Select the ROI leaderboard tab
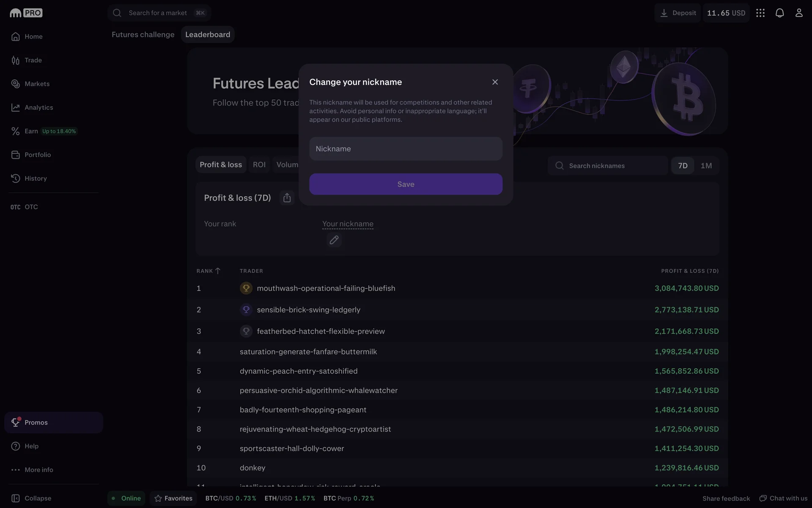This screenshot has width=812, height=508. coord(259,165)
